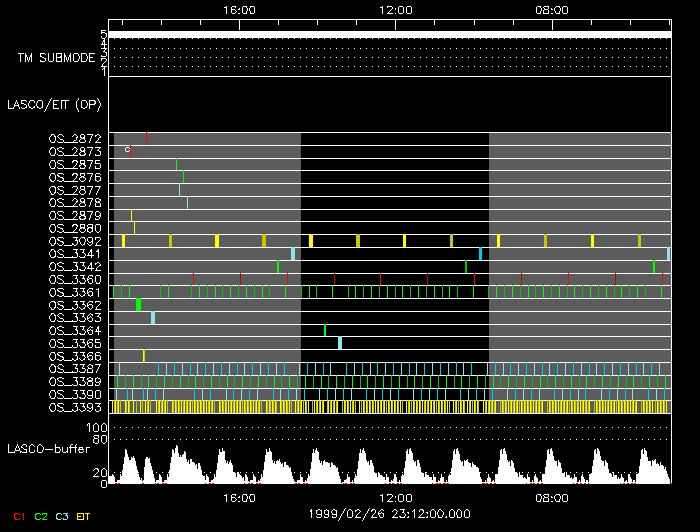Select the light blue marker in the OS_3365 row
This screenshot has height=532, width=700.
tap(340, 343)
